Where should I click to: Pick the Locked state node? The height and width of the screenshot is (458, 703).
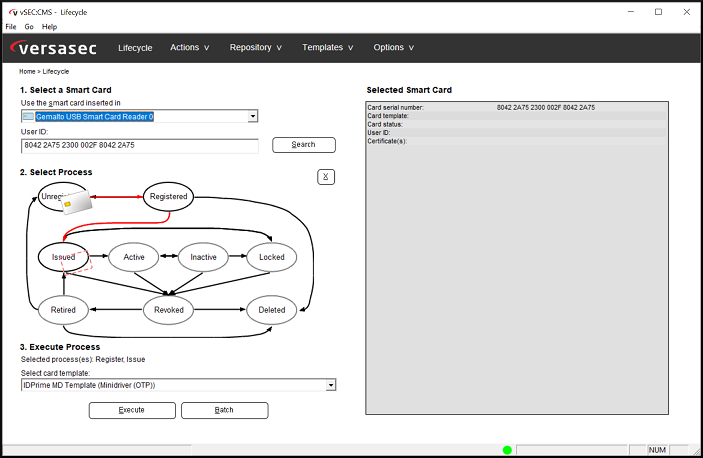pyautogui.click(x=272, y=257)
